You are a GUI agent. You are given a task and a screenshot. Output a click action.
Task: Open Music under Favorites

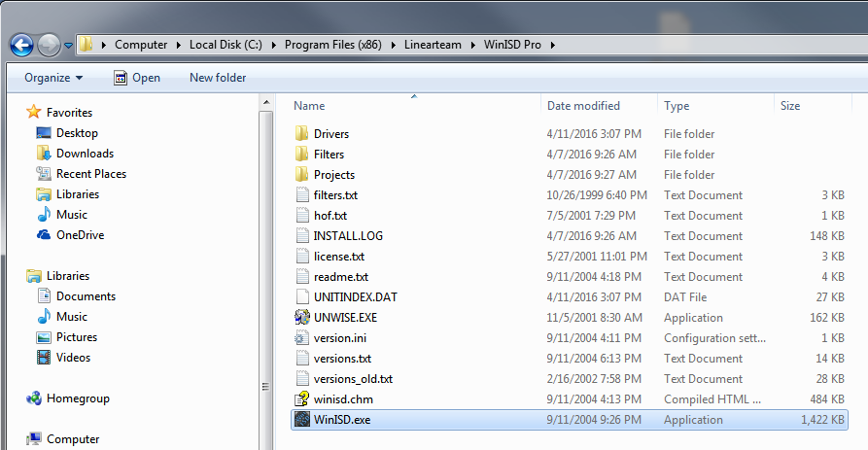[71, 215]
